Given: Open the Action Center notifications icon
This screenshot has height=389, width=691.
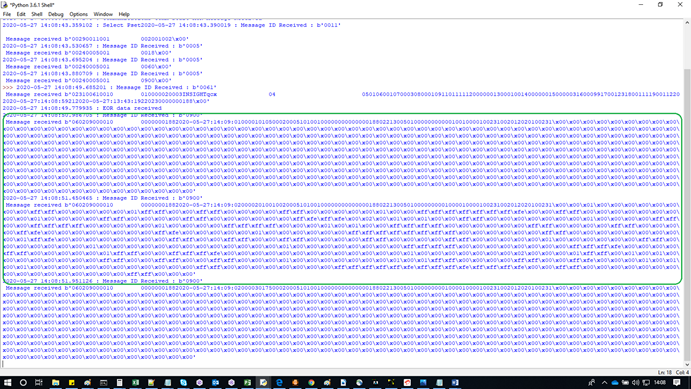Looking at the screenshot, I should tap(677, 382).
